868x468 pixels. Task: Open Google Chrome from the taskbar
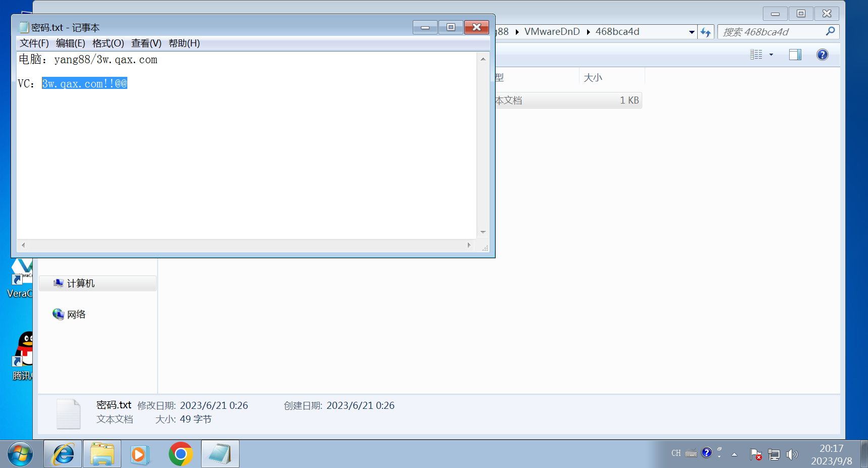[180, 454]
